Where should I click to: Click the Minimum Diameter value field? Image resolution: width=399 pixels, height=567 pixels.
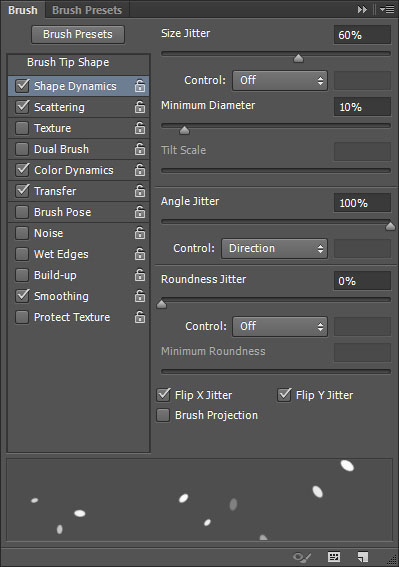[362, 107]
